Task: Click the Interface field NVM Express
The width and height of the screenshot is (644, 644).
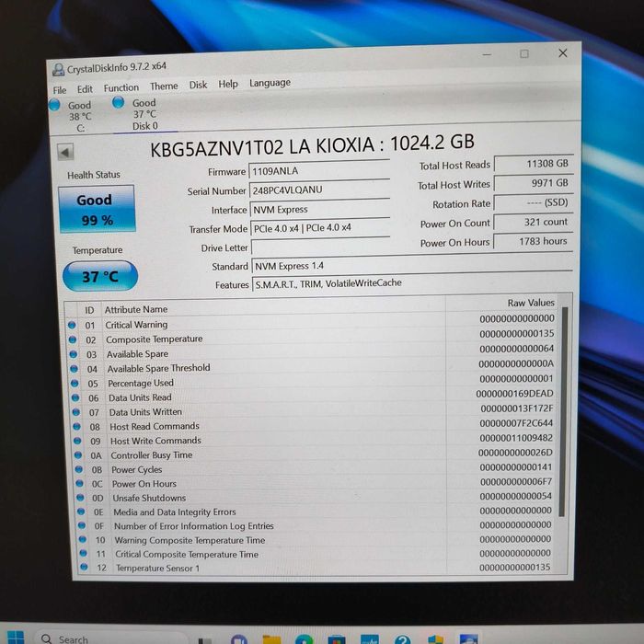Action: 320,209
